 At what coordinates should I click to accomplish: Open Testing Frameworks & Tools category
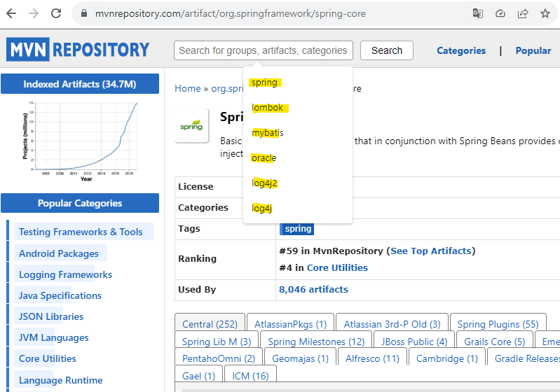81,232
